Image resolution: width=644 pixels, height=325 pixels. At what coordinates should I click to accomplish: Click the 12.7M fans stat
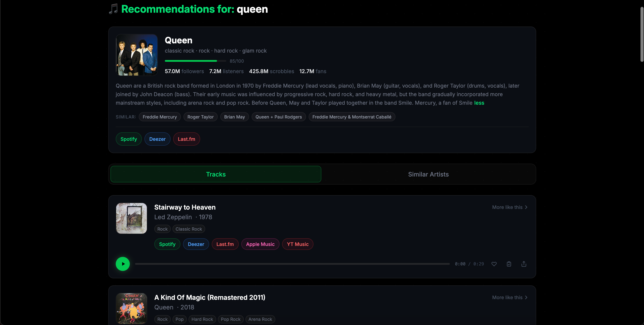point(313,71)
